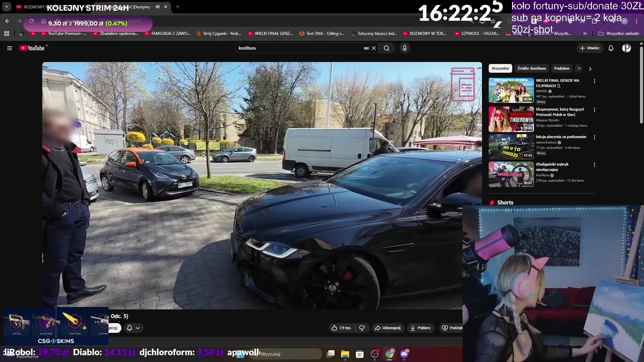Open more options for WIELKI FINAŁ GENZIE
This screenshot has width=644, height=362.
(x=594, y=81)
